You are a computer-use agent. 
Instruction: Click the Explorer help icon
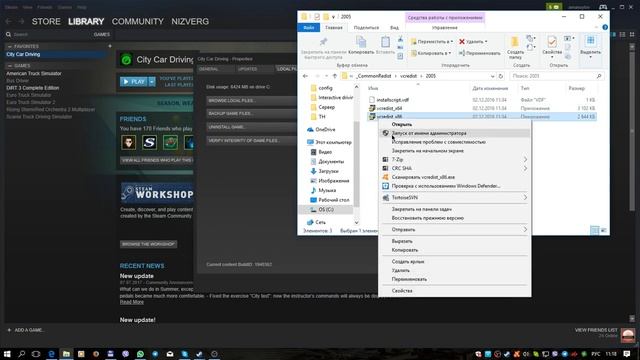pos(605,27)
